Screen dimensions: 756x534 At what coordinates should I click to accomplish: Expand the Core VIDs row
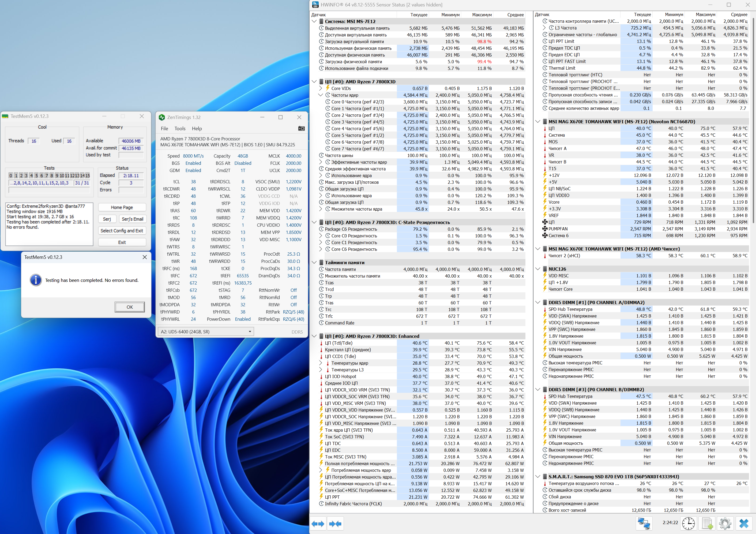click(x=320, y=88)
